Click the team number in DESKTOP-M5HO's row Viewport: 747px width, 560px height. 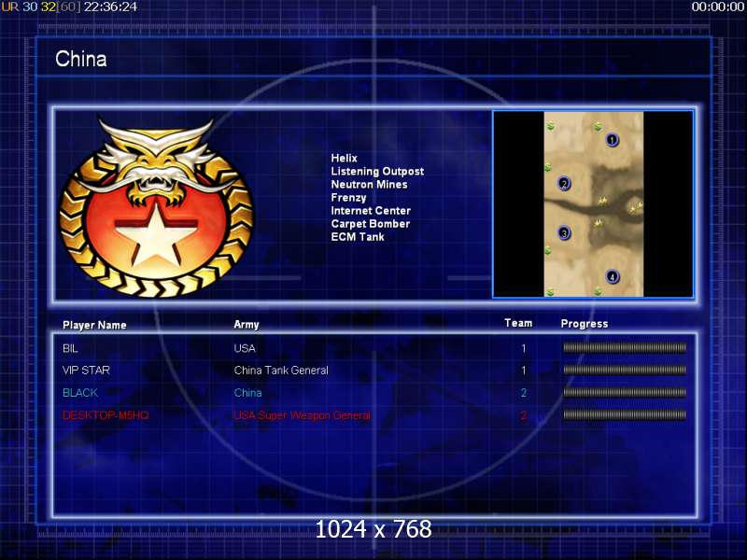point(524,415)
